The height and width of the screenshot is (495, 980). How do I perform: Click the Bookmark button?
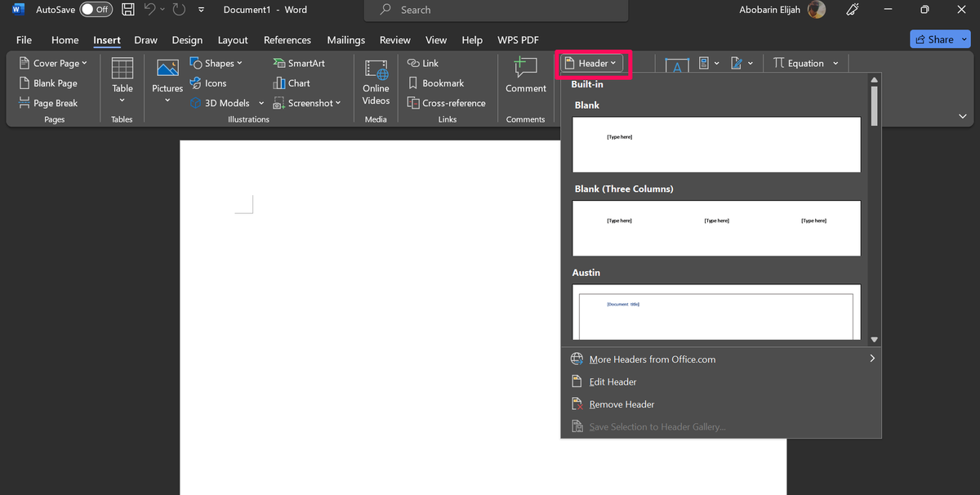tap(436, 83)
